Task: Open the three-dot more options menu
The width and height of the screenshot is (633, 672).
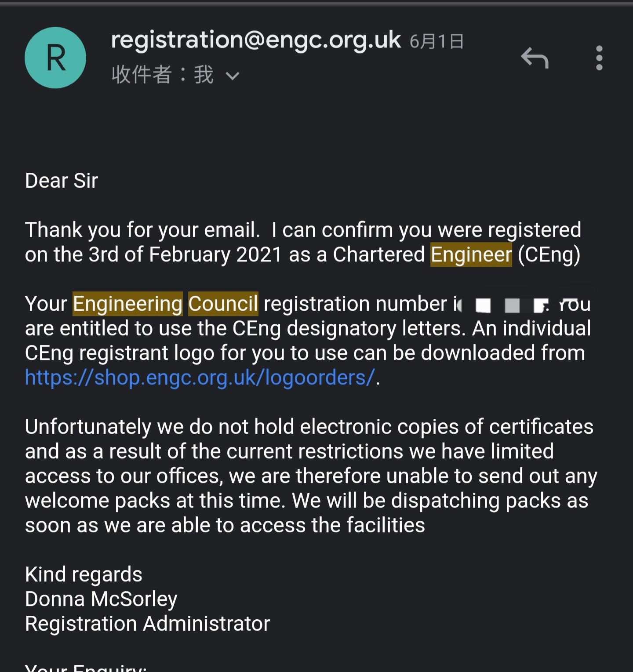Action: pos(599,58)
